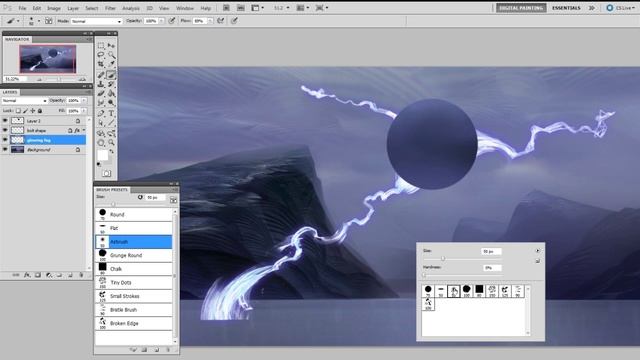Select the Eraser tool

pyautogui.click(x=101, y=93)
